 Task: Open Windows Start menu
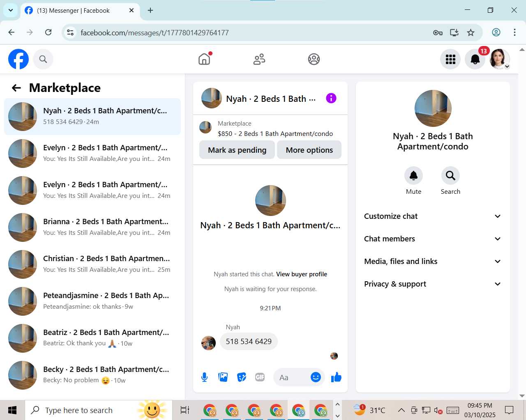[12, 410]
